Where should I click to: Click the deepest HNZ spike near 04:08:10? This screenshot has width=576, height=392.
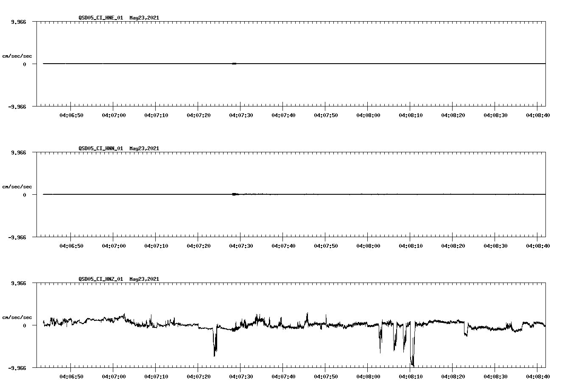[412, 344]
